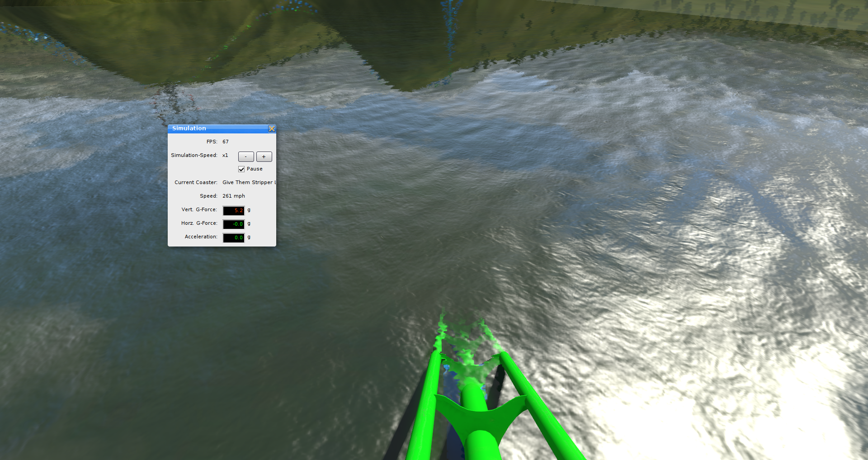Image resolution: width=868 pixels, height=460 pixels.
Task: Click the Simulation window title bar
Action: click(x=217, y=128)
